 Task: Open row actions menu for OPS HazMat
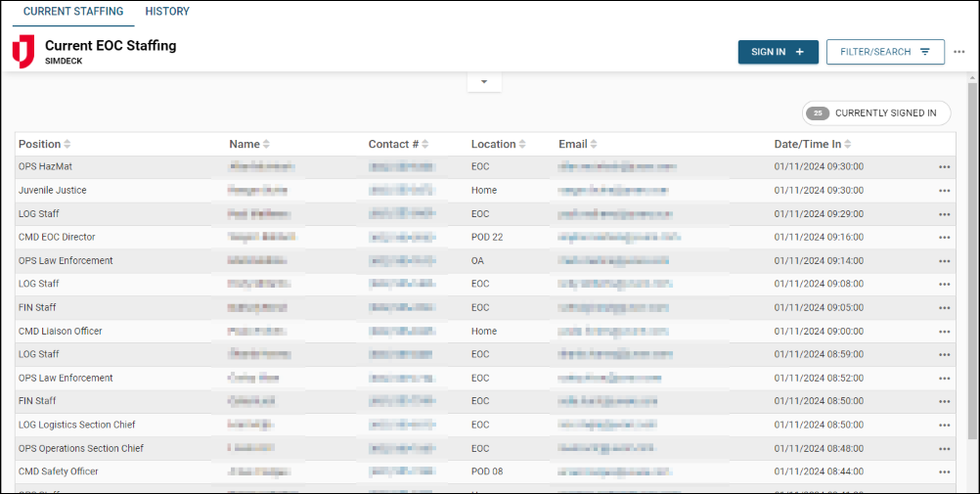(944, 166)
